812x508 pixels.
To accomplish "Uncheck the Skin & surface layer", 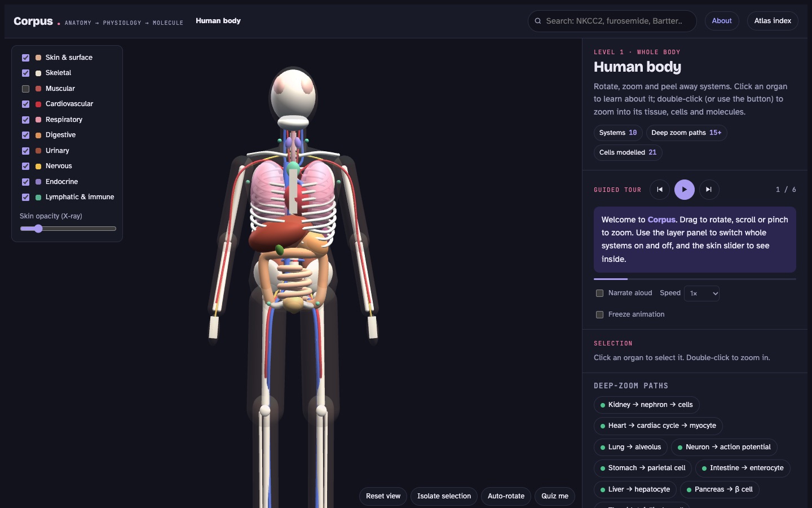I will [x=25, y=58].
